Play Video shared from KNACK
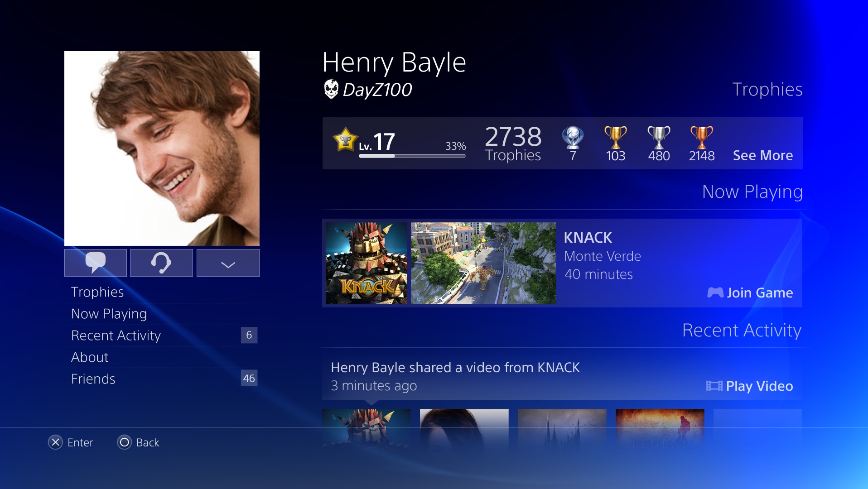The image size is (868, 489). point(750,386)
